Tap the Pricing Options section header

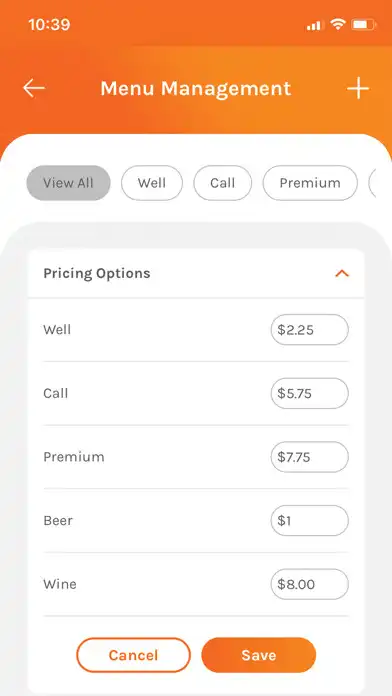pos(196,273)
